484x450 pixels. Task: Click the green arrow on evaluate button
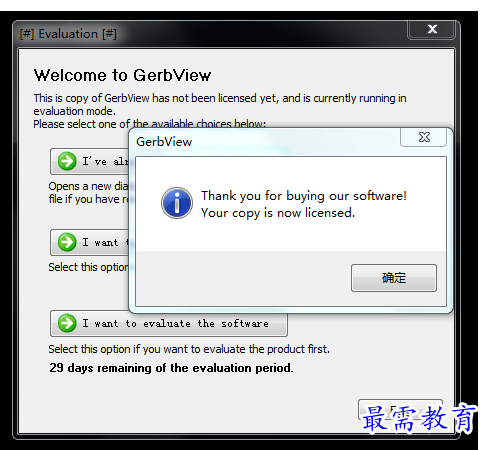[67, 323]
